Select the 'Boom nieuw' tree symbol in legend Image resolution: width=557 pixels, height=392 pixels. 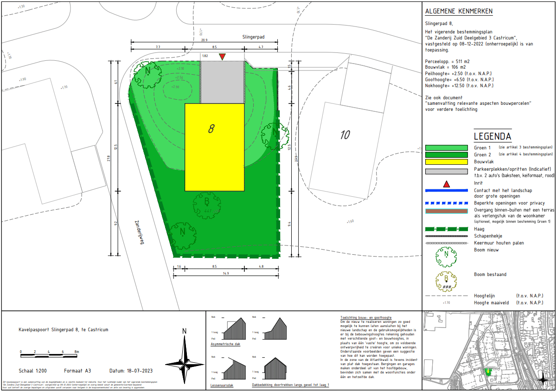(x=446, y=255)
